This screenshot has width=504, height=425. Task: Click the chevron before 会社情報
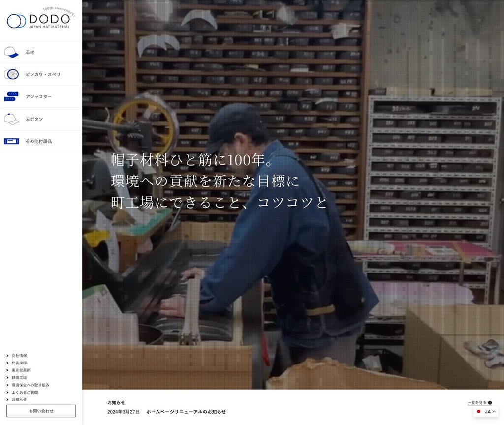point(7,356)
